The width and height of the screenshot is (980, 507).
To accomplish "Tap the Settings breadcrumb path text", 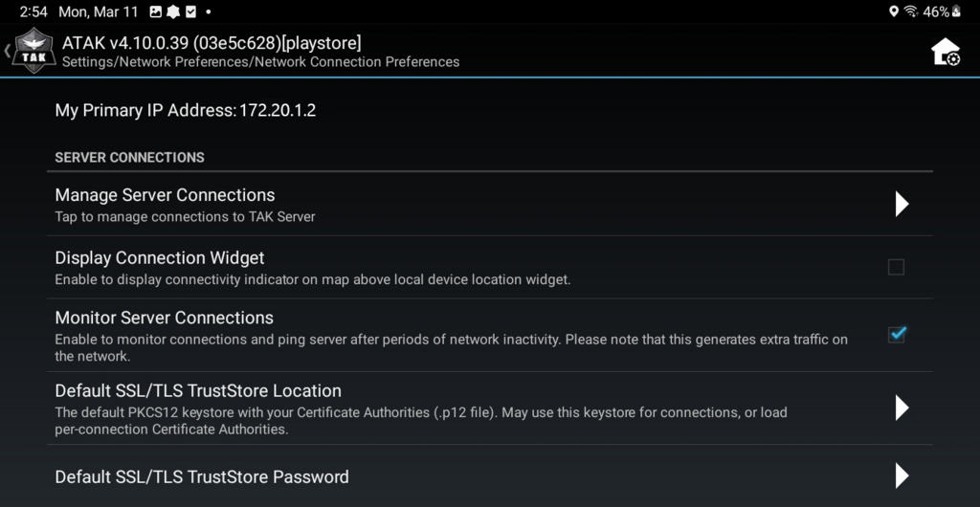I will (260, 62).
